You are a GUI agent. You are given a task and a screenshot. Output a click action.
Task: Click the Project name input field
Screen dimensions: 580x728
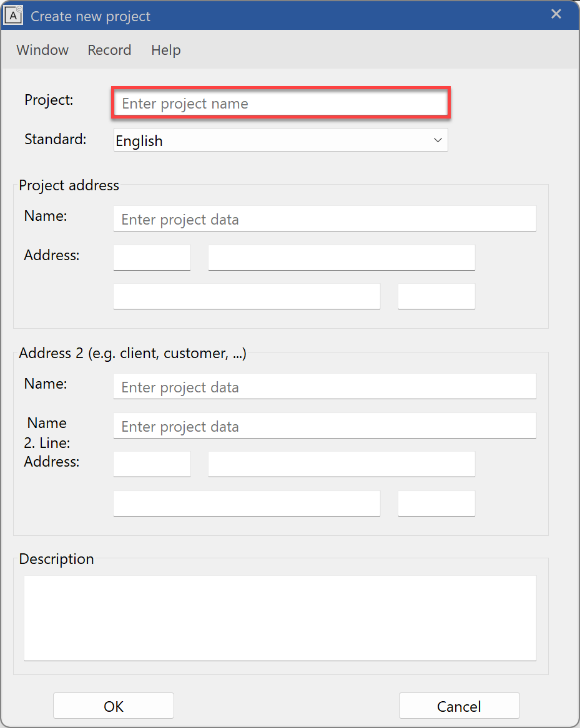click(x=280, y=104)
